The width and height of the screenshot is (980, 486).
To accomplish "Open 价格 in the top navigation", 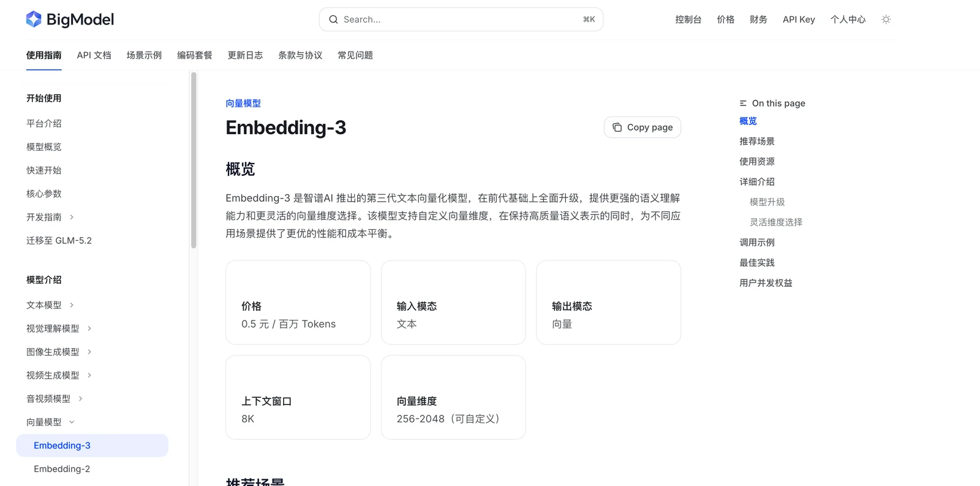I will [726, 20].
